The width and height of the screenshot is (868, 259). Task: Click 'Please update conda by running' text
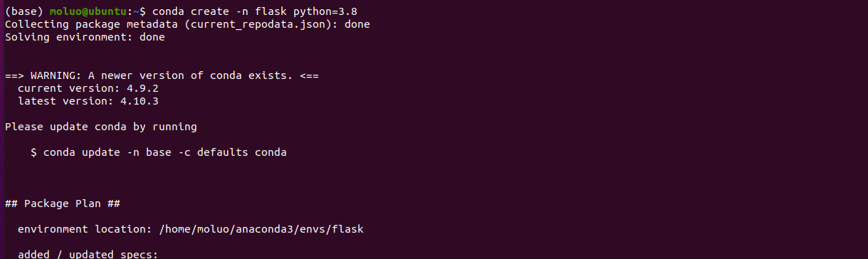(101, 127)
